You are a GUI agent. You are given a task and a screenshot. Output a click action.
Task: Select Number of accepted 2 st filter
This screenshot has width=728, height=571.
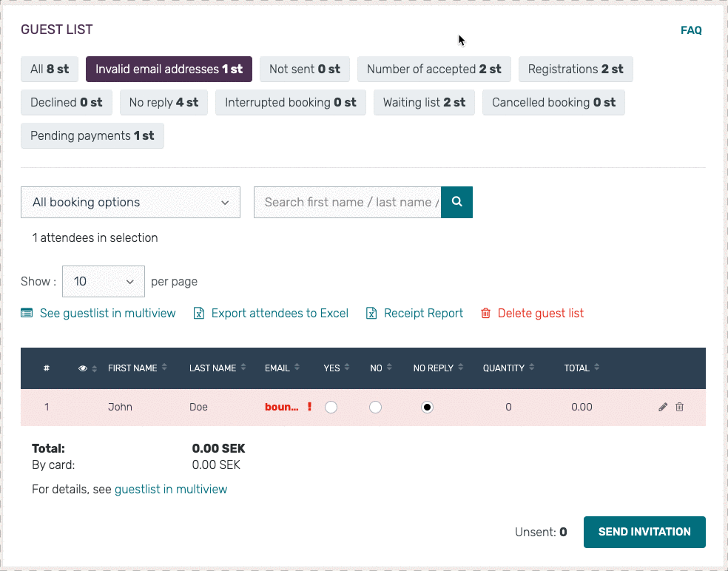point(434,70)
